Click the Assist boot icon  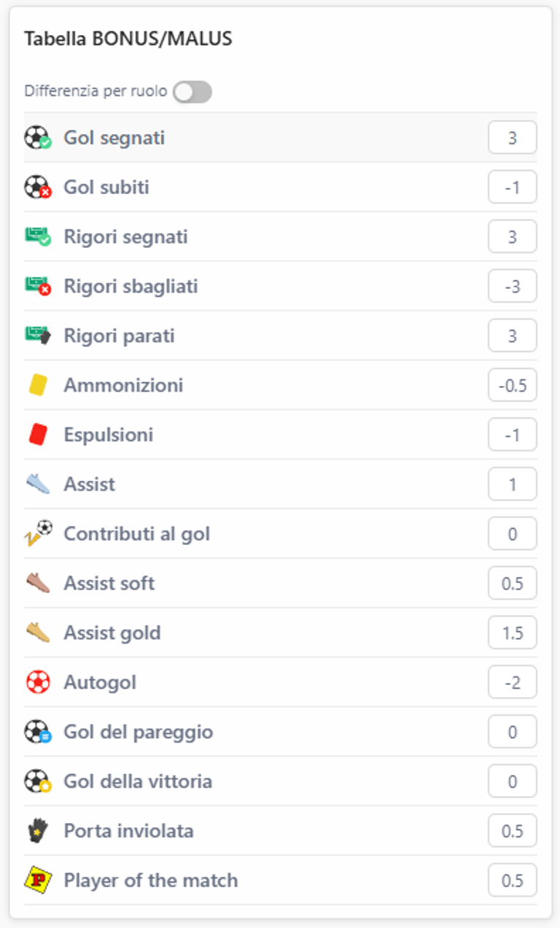pos(37,484)
